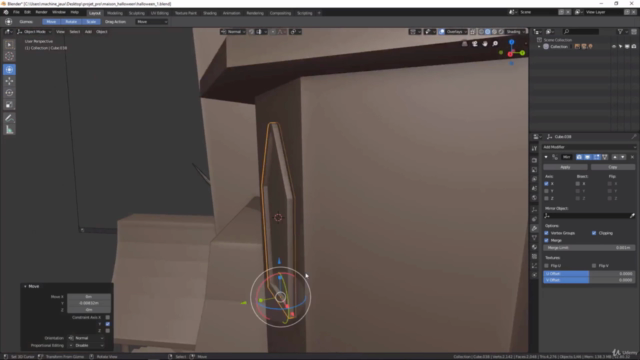Open the Tool settings properties tab
640x360 pixels.
[x=534, y=149]
